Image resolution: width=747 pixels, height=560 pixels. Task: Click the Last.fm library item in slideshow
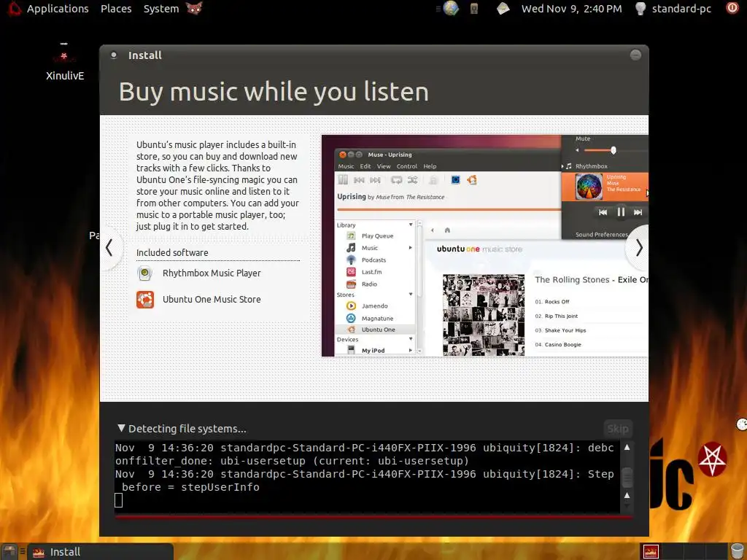point(371,272)
